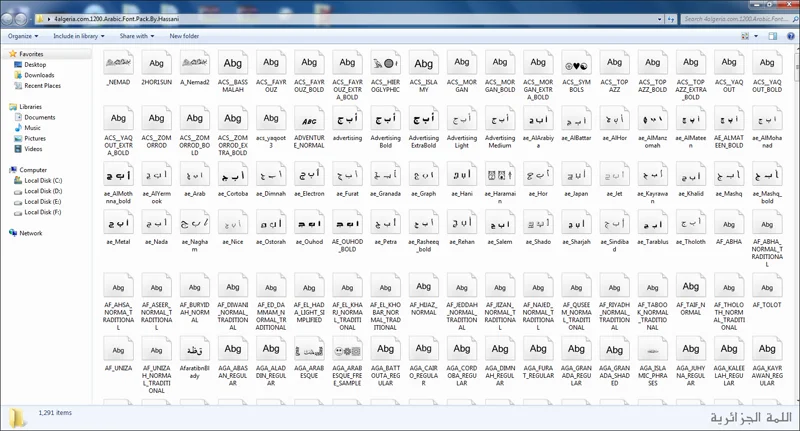Open the Organize dropdown menu

(24, 36)
